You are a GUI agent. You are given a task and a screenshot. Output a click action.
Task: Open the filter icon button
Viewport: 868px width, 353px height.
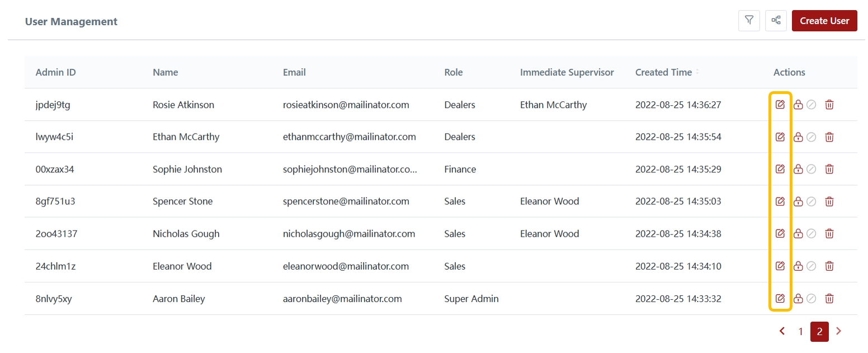(x=749, y=21)
